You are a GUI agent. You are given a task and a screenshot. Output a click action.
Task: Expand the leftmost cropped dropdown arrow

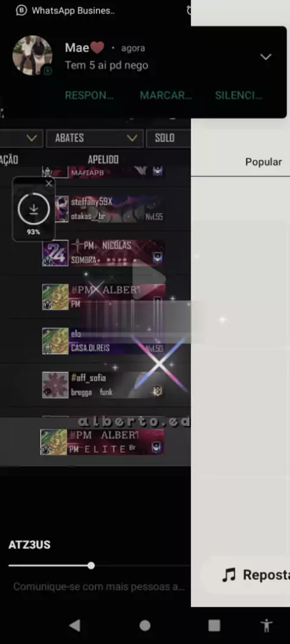[x=32, y=138]
